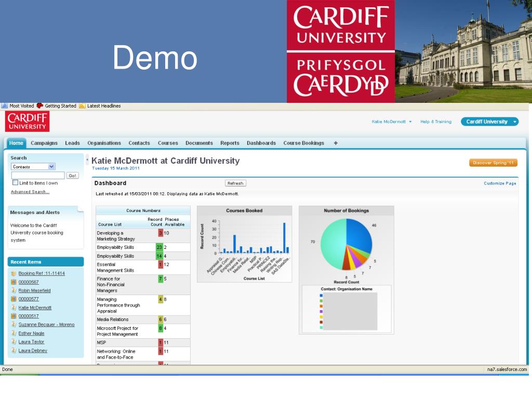Click the 'Essential Management Skills' course row

pyautogui.click(x=143, y=268)
